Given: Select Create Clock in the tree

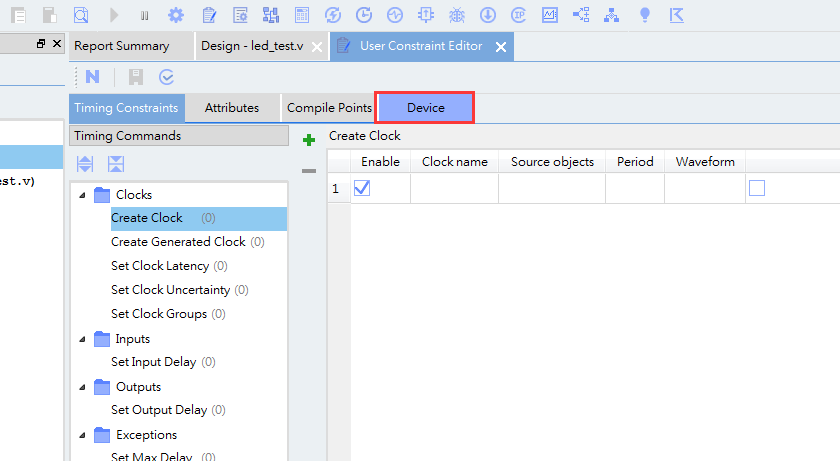Looking at the screenshot, I should coord(199,218).
